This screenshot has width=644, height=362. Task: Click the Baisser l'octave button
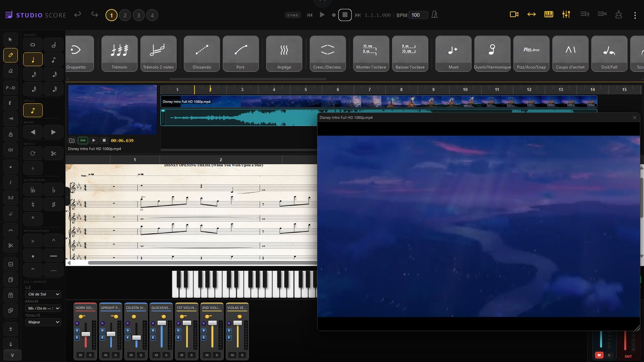click(x=410, y=54)
